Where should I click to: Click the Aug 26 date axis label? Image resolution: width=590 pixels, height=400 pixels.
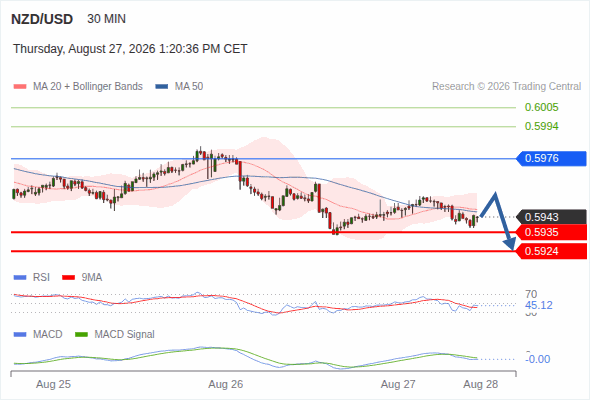[x=226, y=384]
